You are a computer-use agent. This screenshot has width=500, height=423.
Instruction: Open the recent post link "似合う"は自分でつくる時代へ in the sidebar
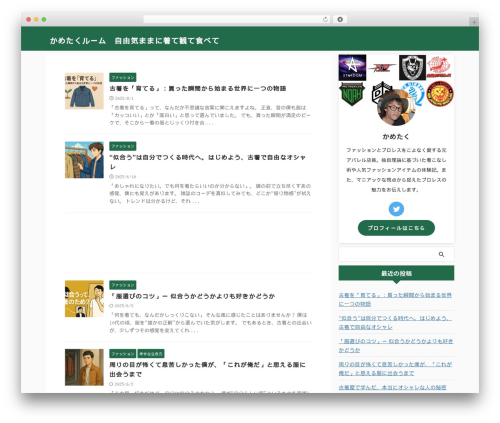coord(395,323)
